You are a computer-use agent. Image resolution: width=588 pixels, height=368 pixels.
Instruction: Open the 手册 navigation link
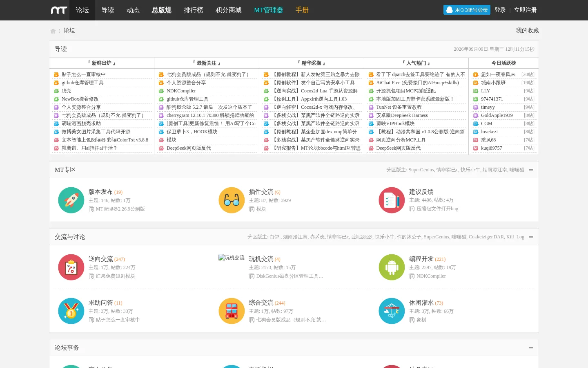[302, 10]
